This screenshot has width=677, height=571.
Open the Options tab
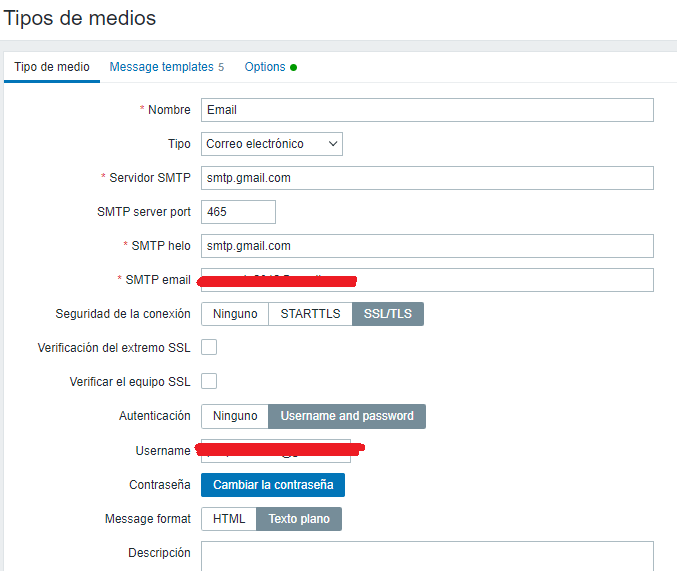pos(270,67)
